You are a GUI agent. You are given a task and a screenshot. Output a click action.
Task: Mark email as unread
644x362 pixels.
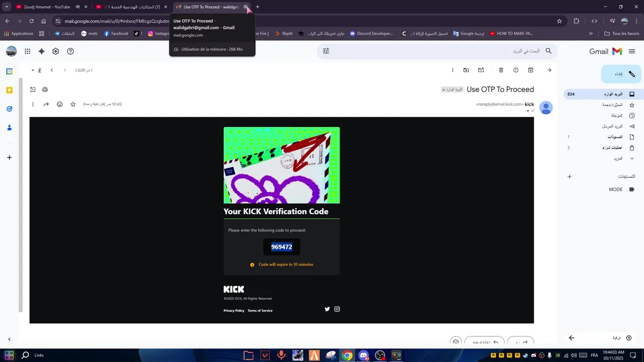coord(481,70)
